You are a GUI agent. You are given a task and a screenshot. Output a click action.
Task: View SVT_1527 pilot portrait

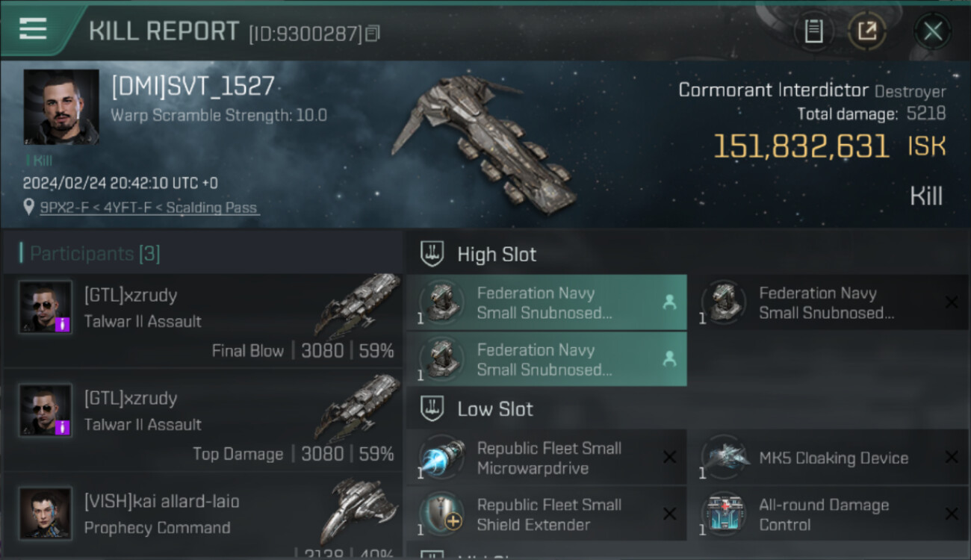click(61, 107)
